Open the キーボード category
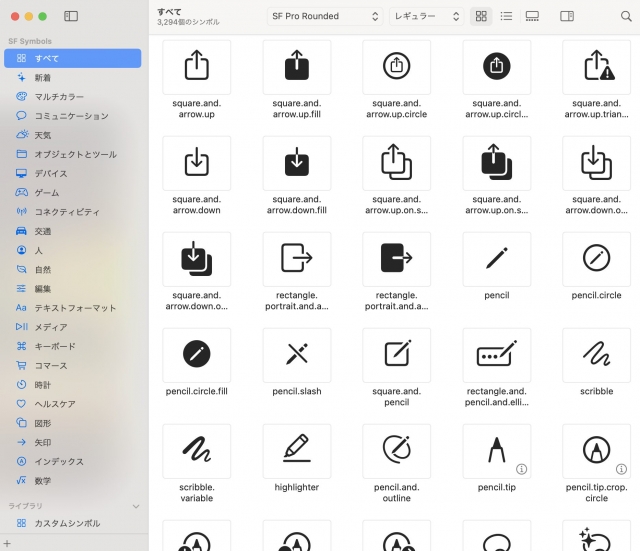The height and width of the screenshot is (551, 640). click(73, 347)
